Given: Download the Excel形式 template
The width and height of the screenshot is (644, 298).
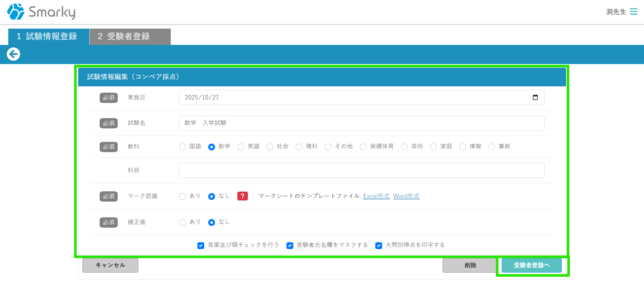Looking at the screenshot, I should pos(376,196).
